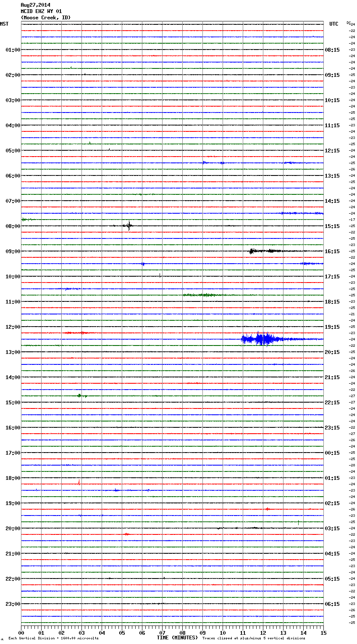Viewport: 357px width, 644px height.
Task: Click minute 13 on the bottom axis
Action: coord(283,633)
